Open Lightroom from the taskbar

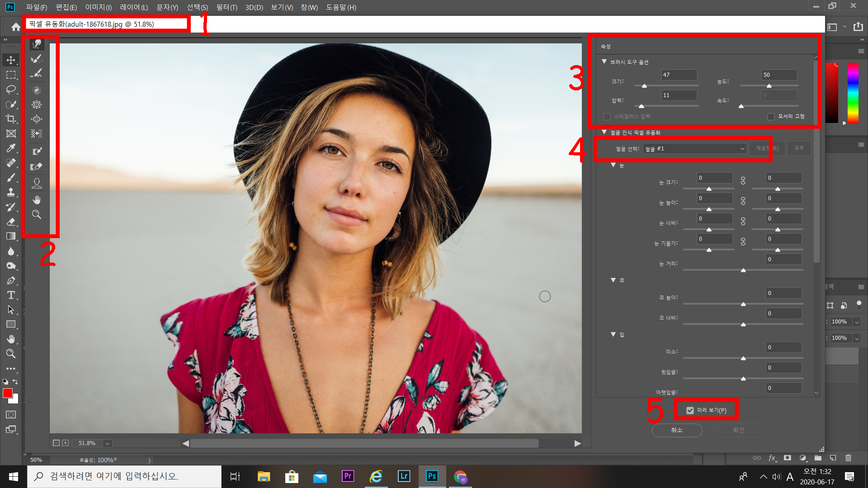pyautogui.click(x=404, y=476)
